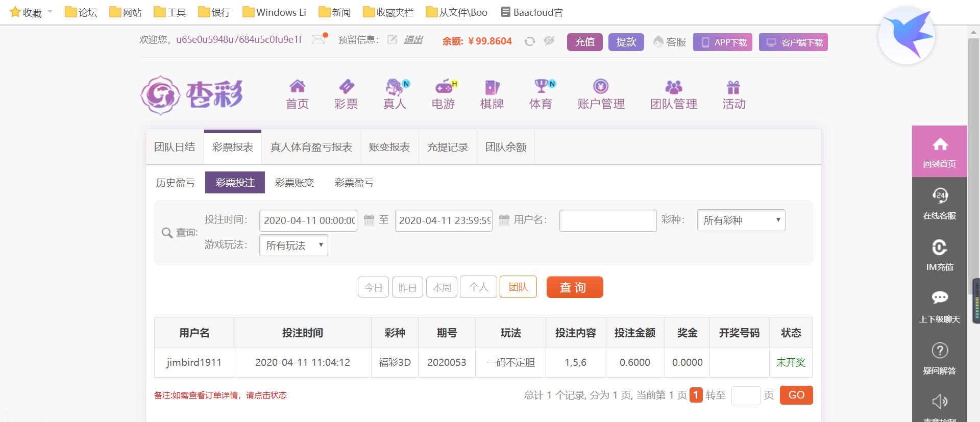Click the mail envelope message icon
Viewport: 980px width, 422px height.
pos(318,40)
